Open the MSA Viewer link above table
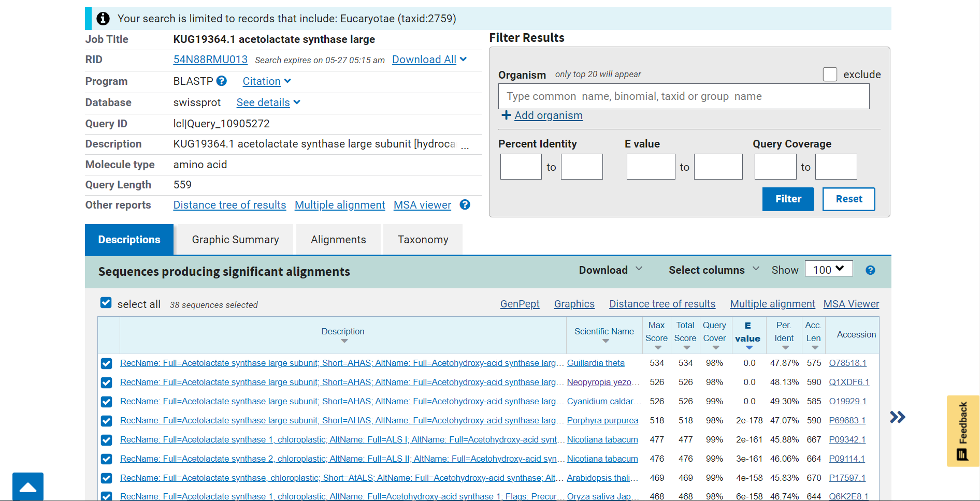 [851, 304]
